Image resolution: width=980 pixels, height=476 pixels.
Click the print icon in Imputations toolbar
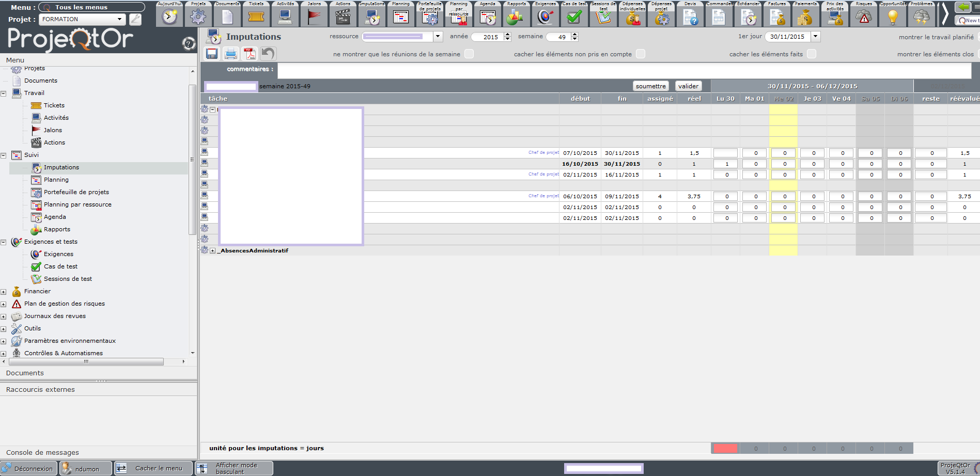pos(230,54)
